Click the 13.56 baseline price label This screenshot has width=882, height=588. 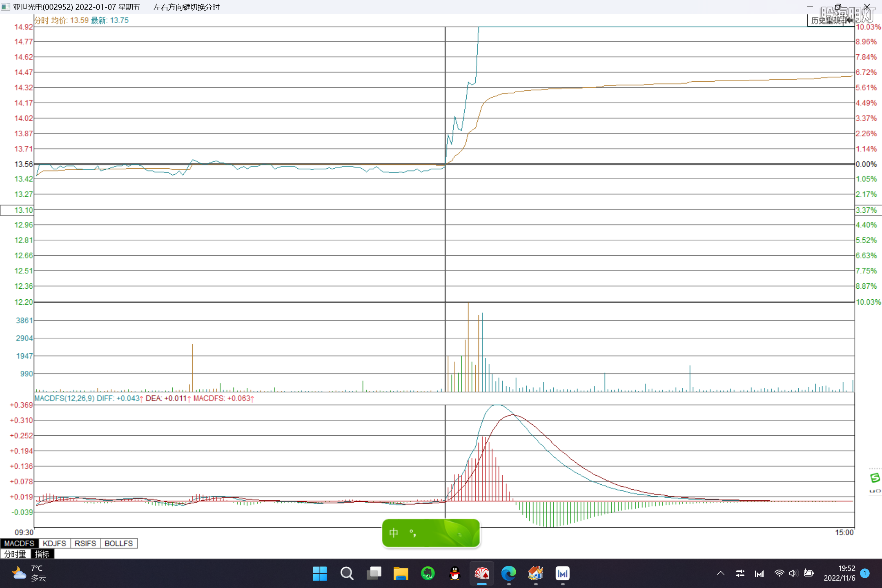pos(23,164)
